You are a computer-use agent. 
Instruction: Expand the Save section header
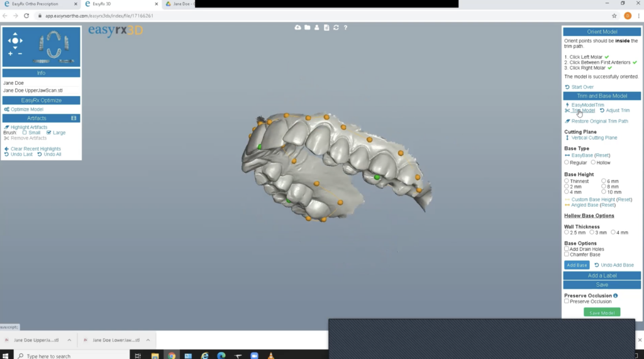(x=602, y=285)
